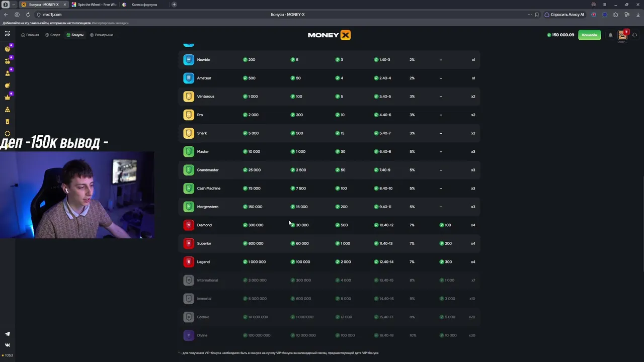Click browser back arrow
Screen dimensions: 644x362
click(x=6, y=15)
